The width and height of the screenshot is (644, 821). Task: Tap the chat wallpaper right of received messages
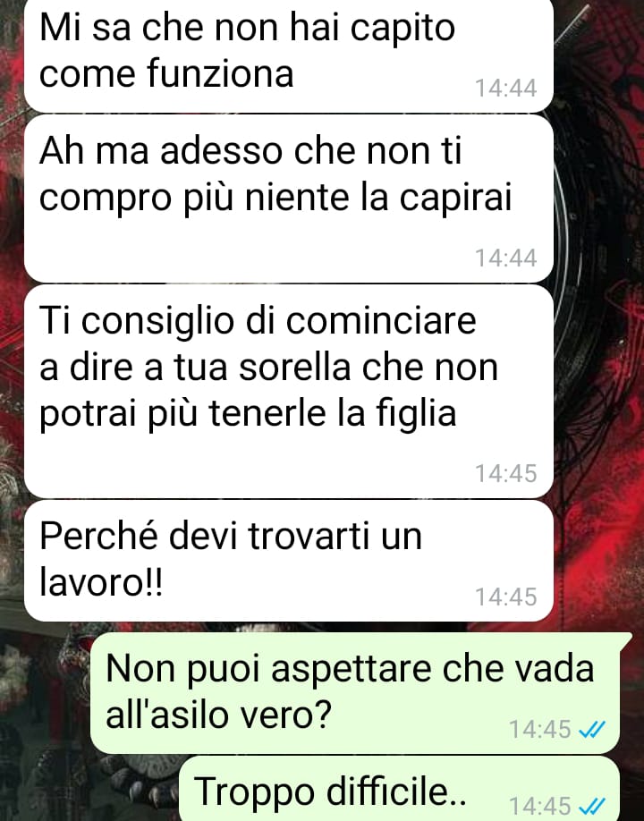coord(599,314)
